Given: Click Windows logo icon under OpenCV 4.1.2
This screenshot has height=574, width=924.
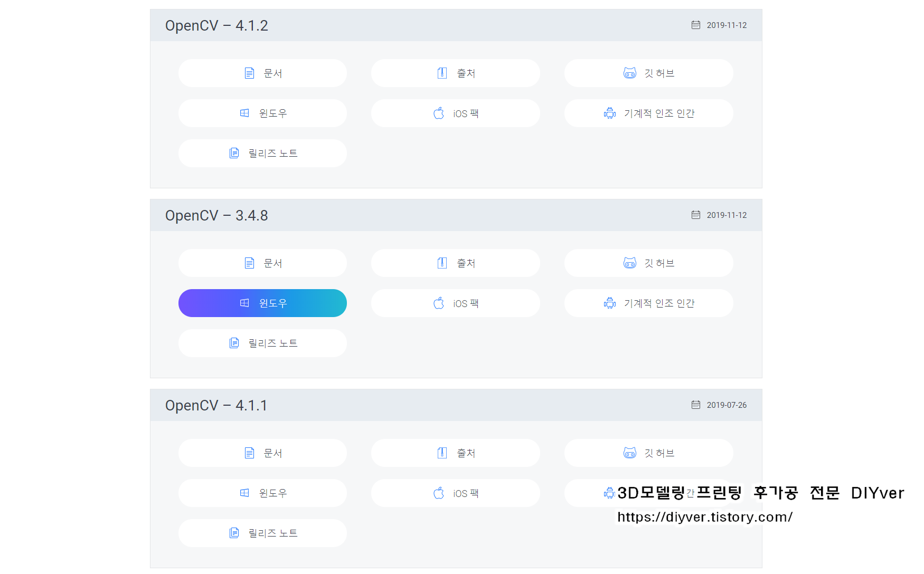Looking at the screenshot, I should pos(244,113).
